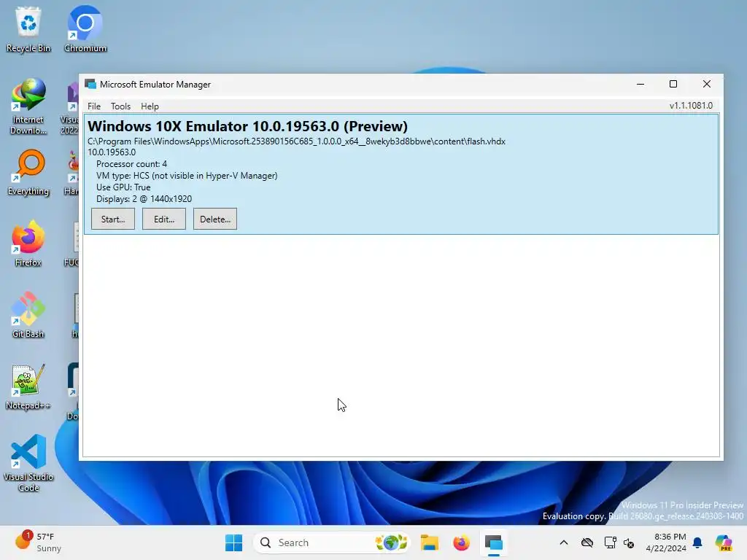Click the flash.vhdx file path text
This screenshot has width=747, height=560.
pyautogui.click(x=296, y=141)
